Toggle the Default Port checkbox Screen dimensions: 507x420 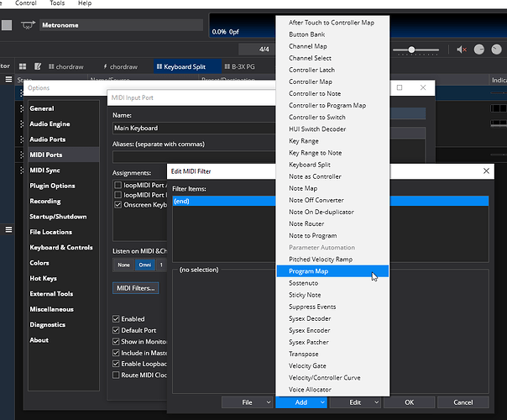[x=116, y=330]
